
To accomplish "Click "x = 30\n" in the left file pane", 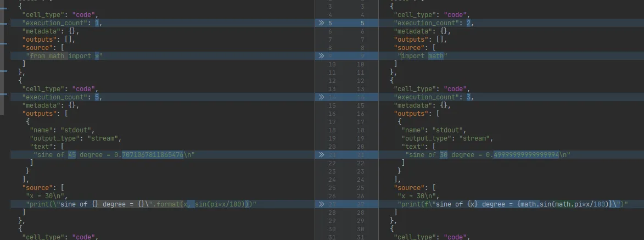I will (47, 196).
